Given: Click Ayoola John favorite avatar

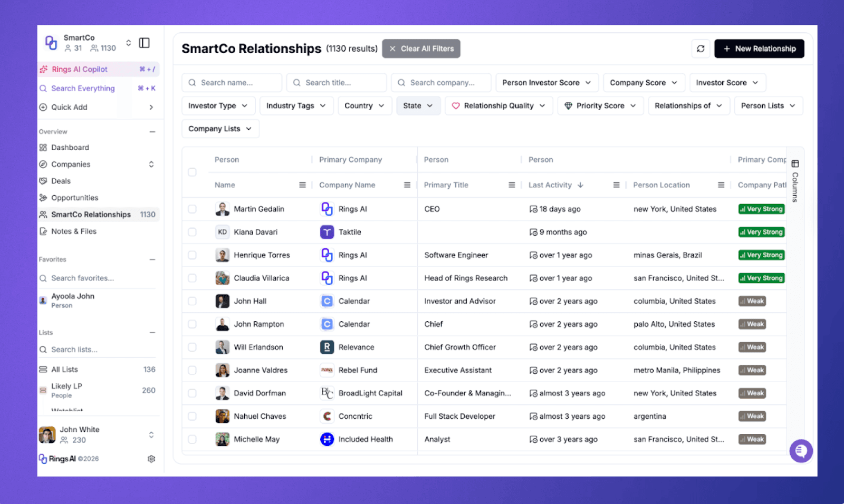Looking at the screenshot, I should coord(43,301).
